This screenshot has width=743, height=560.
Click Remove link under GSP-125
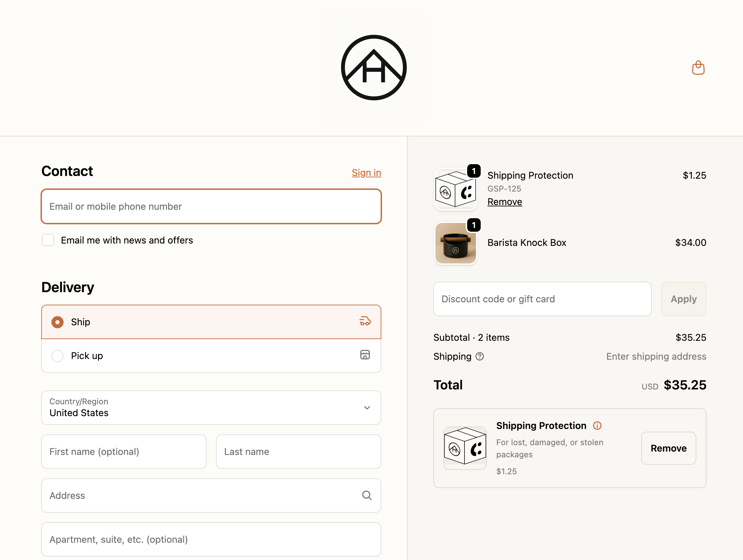click(504, 202)
